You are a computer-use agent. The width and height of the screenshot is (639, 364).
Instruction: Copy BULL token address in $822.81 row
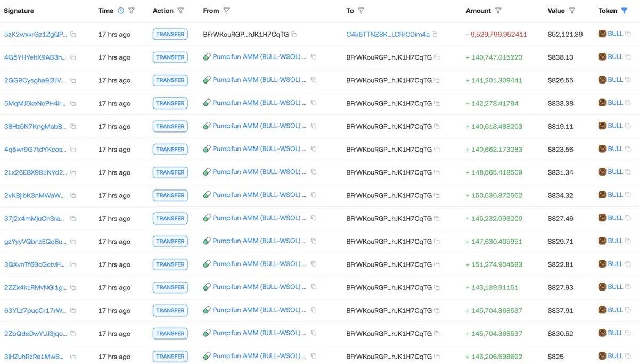click(628, 264)
